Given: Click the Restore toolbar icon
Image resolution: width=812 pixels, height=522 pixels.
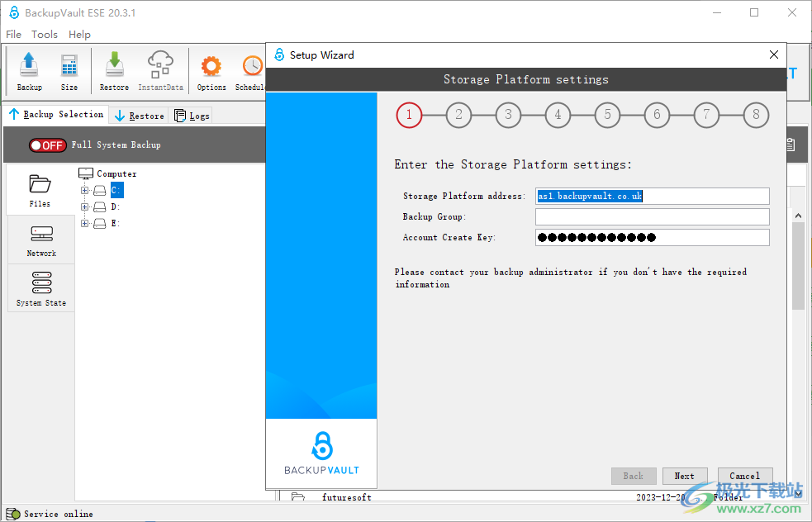Looking at the screenshot, I should [114, 70].
